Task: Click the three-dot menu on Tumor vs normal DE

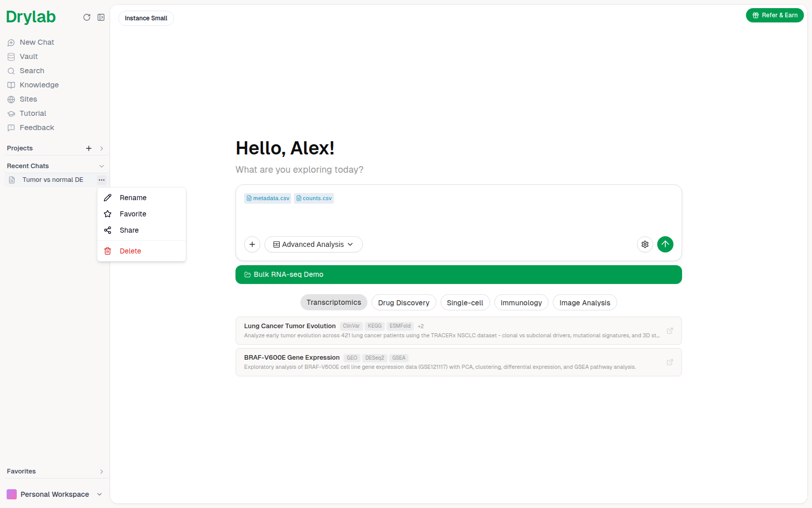Action: [x=101, y=180]
